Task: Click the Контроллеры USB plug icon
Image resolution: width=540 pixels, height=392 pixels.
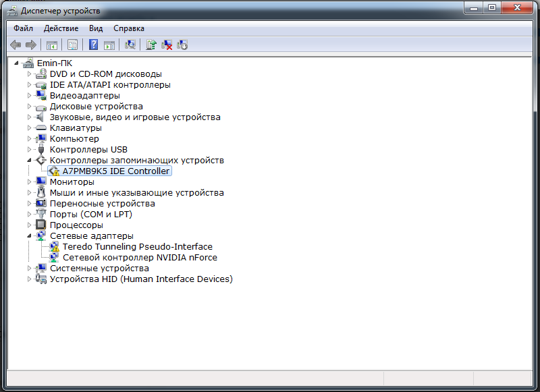Action: tap(41, 149)
